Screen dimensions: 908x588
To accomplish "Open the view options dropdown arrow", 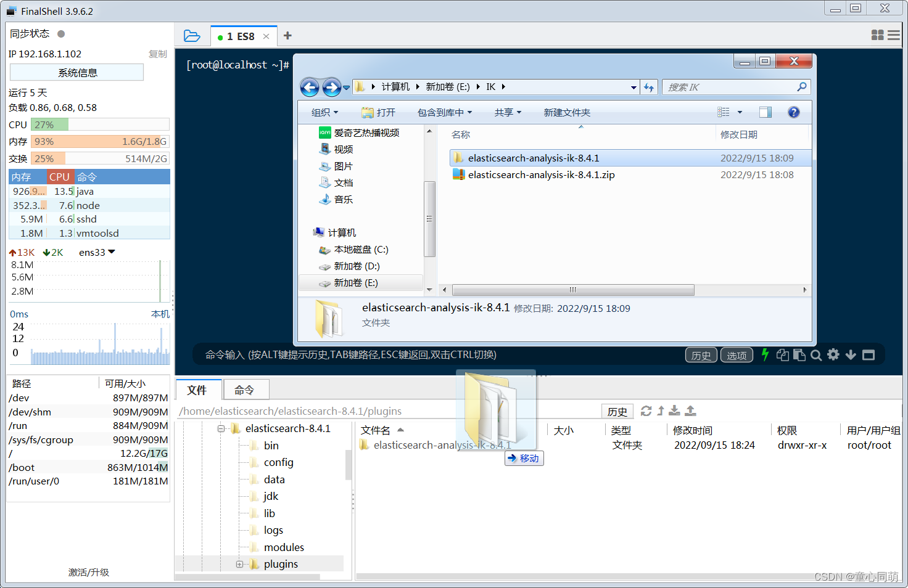I will [x=740, y=112].
